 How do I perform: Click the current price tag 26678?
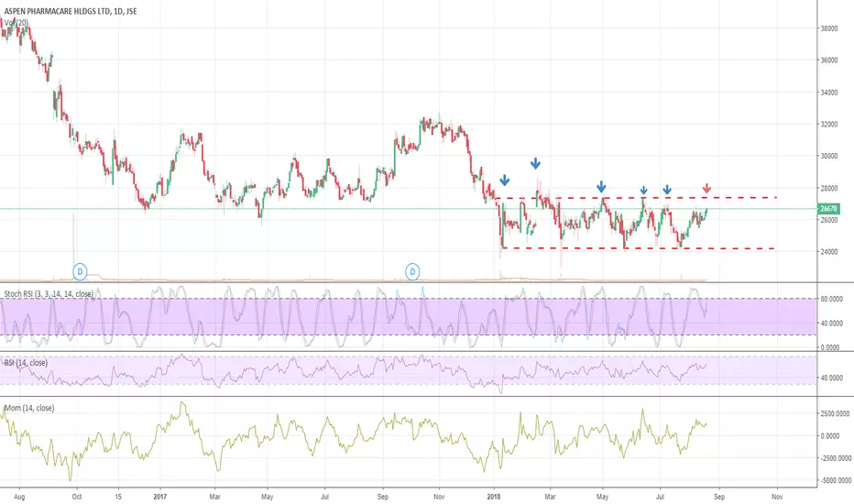[828, 209]
